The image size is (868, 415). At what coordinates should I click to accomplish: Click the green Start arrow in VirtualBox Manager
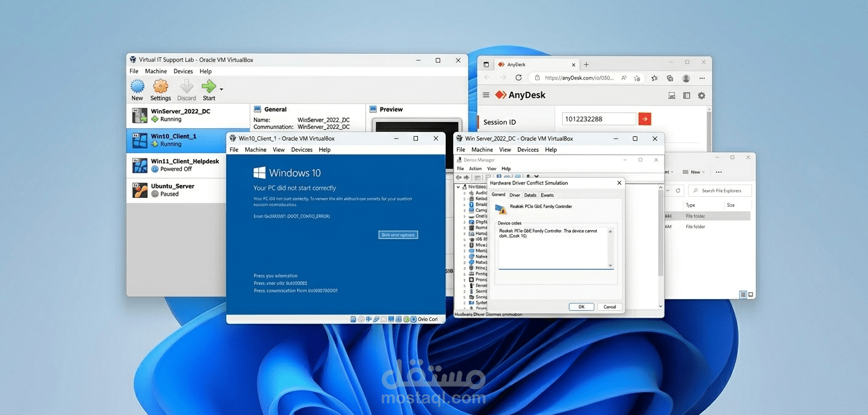(209, 86)
